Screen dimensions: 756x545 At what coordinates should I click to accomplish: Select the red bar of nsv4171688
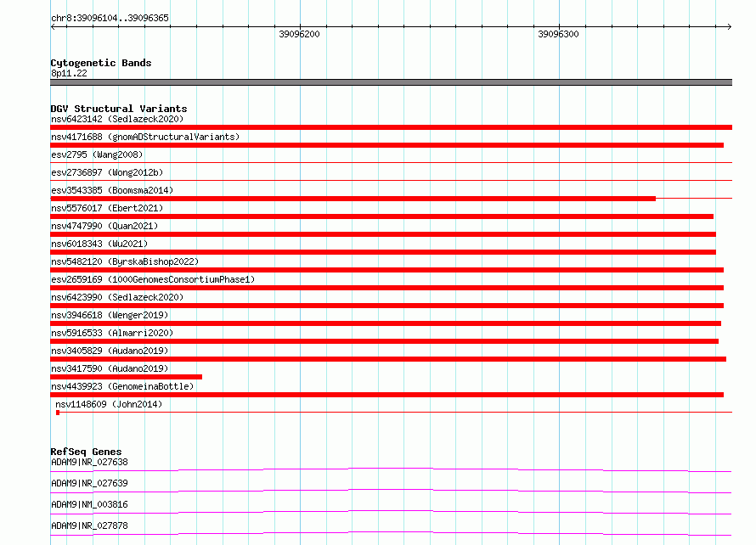pyautogui.click(x=386, y=145)
